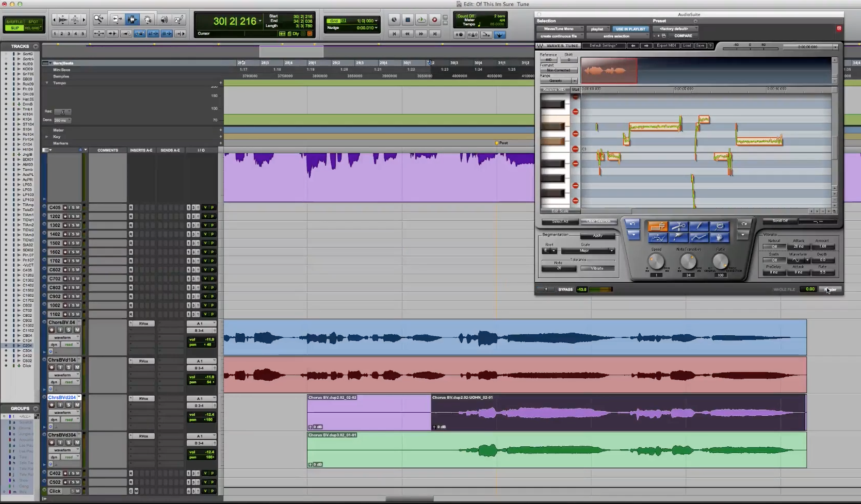The width and height of the screenshot is (861, 504).
Task: Adjust the Speed knob in Waves Tune
Action: (656, 262)
